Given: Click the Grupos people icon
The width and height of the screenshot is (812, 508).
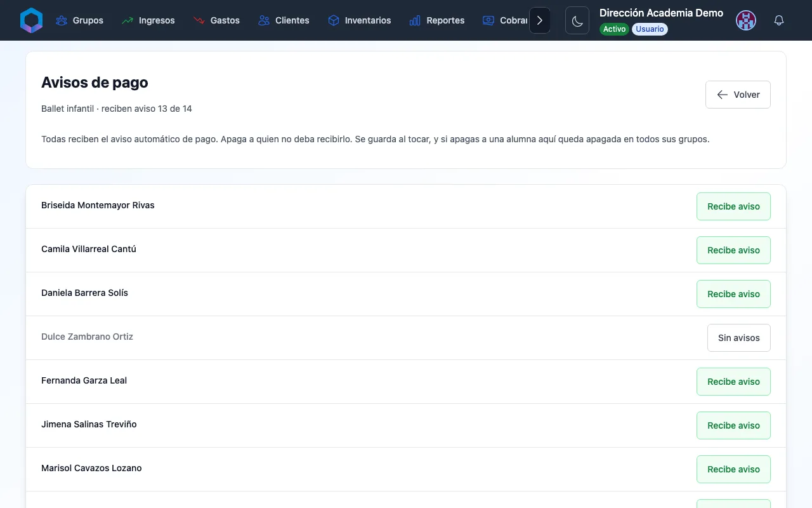Looking at the screenshot, I should [62, 20].
